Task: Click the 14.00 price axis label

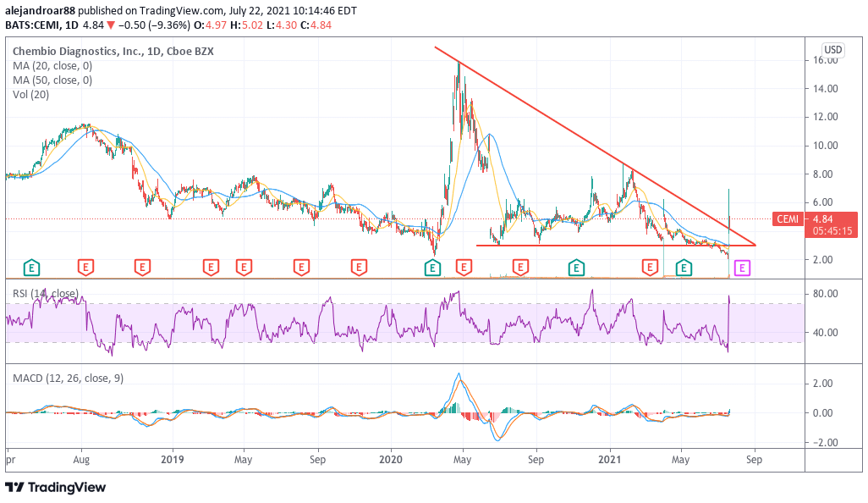Action: [826, 89]
